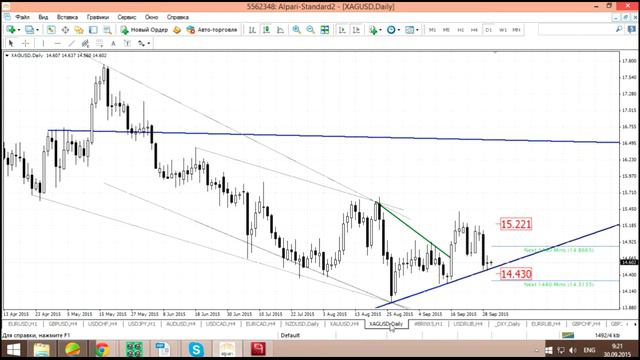Screen dimensions: 640x360
Task: Select the vertical line tool
Action: pyautogui.click(x=43, y=43)
